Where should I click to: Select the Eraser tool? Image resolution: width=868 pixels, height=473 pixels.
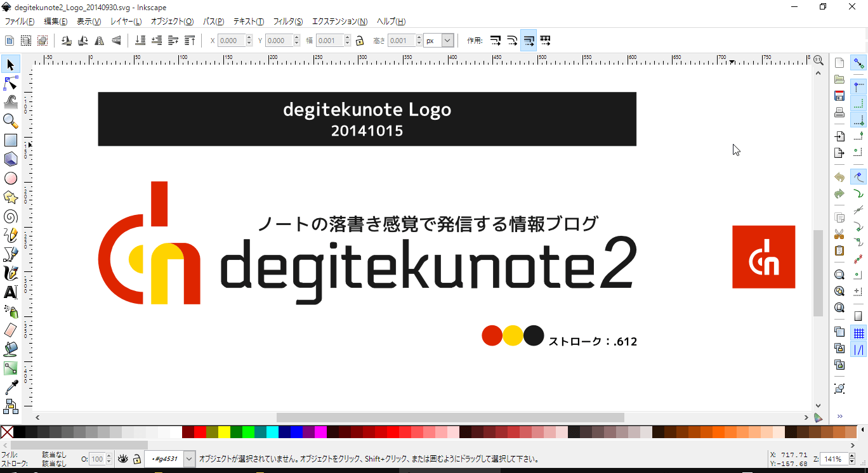[11, 330]
